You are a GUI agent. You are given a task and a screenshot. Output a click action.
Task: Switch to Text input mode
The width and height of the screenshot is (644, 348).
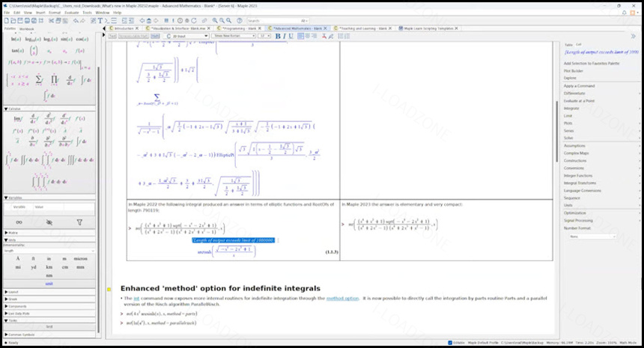(112, 36)
